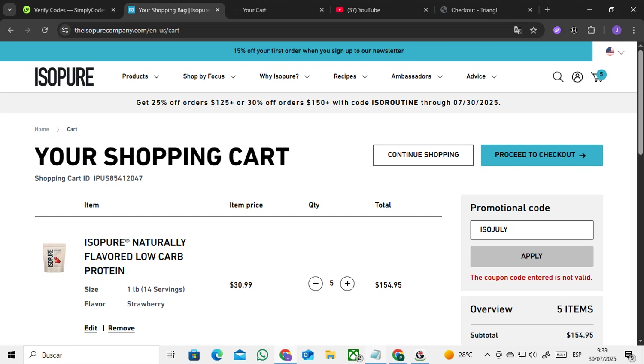Go to Home breadcrumb
The image size is (644, 364).
click(42, 129)
